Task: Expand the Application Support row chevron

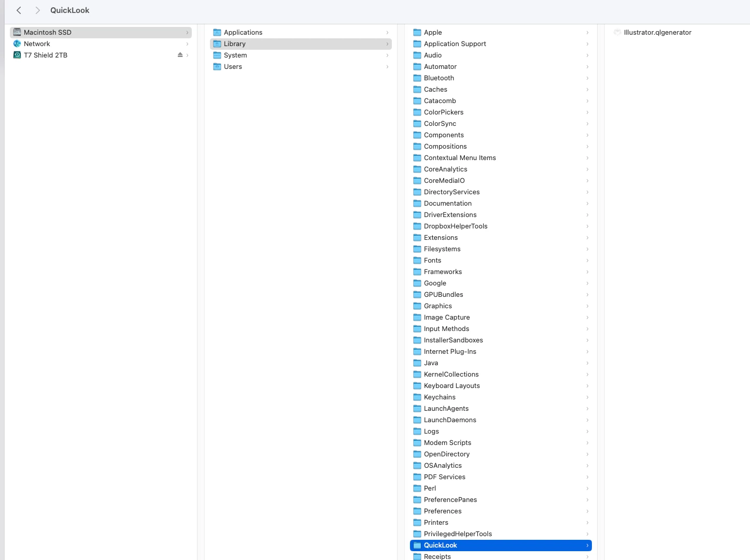Action: coord(587,44)
